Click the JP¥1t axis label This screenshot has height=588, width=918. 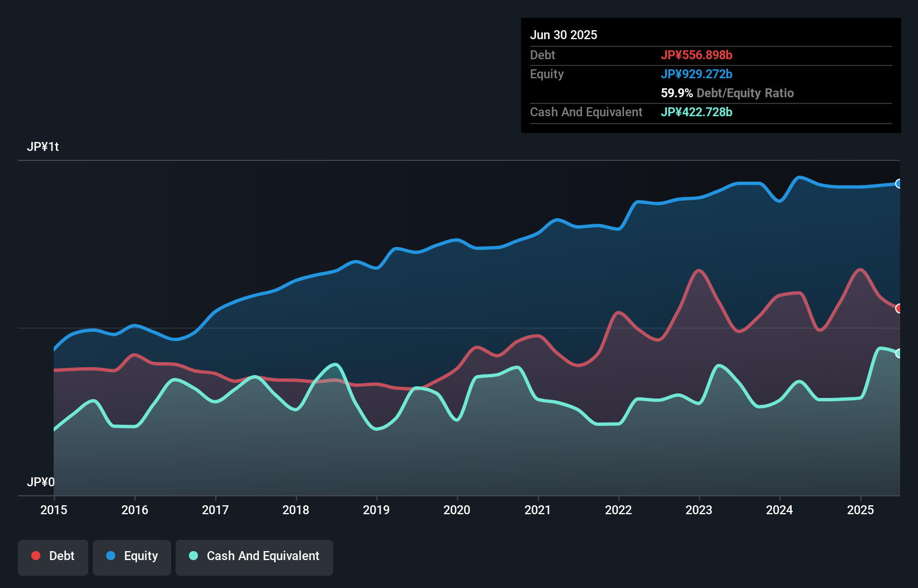coord(44,147)
